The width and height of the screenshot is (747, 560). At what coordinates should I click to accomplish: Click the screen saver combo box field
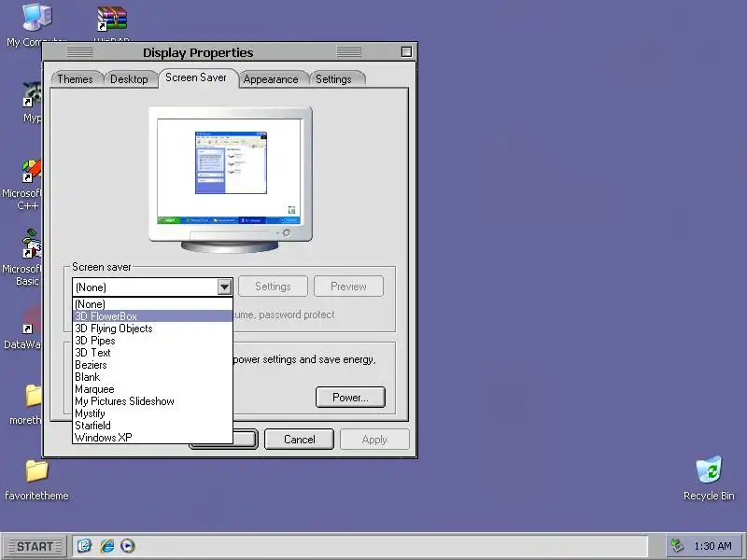152,287
